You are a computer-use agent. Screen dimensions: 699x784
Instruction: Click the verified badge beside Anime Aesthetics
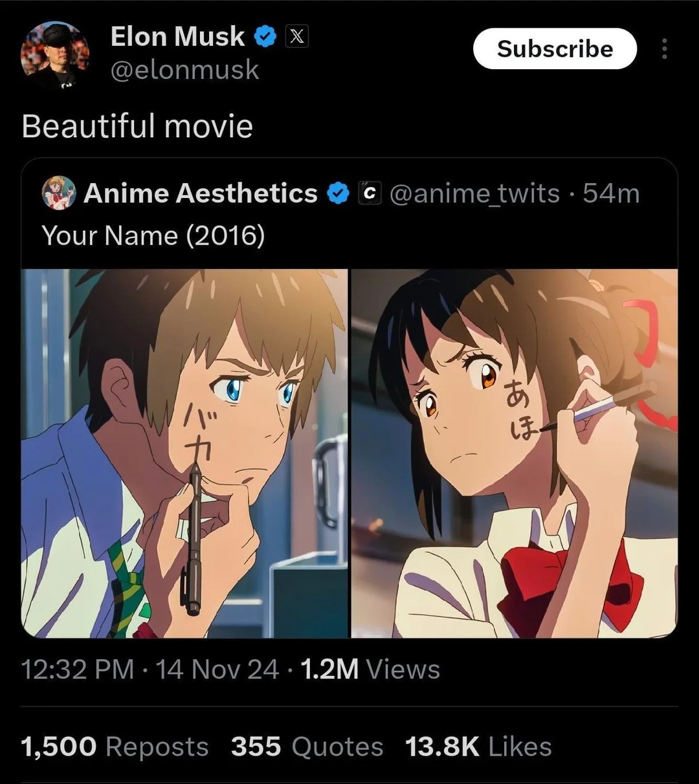click(x=338, y=193)
